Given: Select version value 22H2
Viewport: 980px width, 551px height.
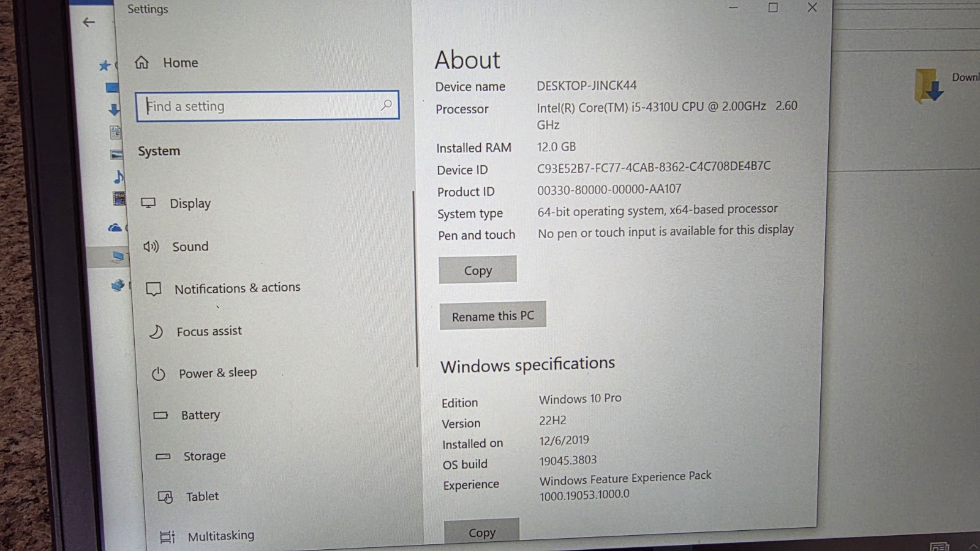Looking at the screenshot, I should click(552, 420).
